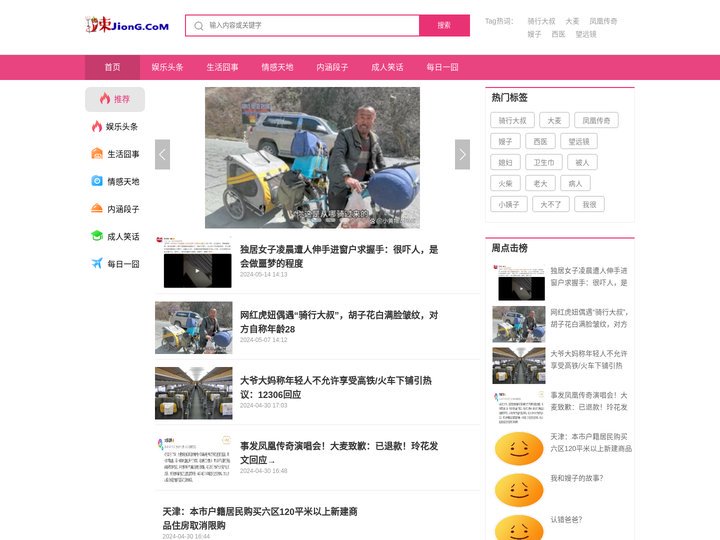The image size is (720, 540).
Task: Open the 首页 tab in navigation bar
Action: pos(112,68)
